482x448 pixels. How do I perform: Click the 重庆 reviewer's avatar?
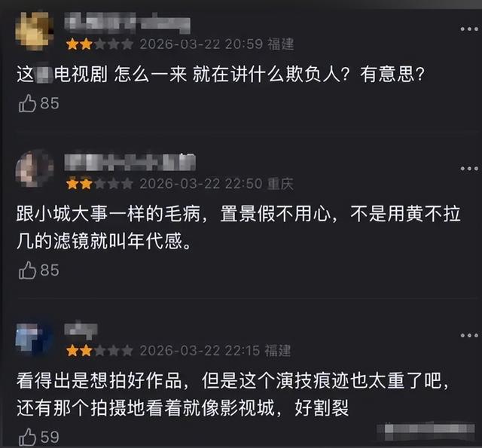coord(35,169)
